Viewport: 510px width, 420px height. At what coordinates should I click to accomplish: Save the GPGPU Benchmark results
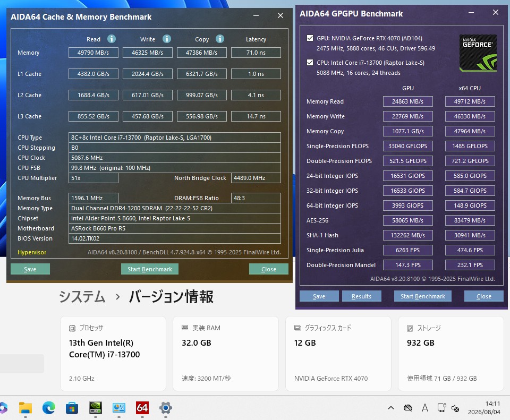pos(319,296)
